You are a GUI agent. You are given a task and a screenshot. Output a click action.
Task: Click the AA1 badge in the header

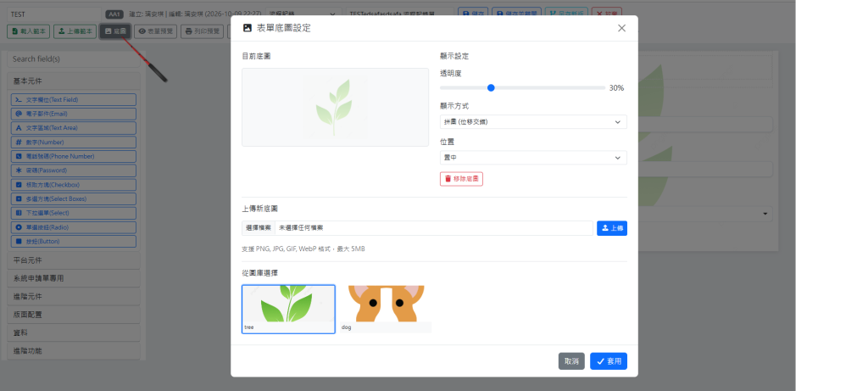pyautogui.click(x=114, y=14)
